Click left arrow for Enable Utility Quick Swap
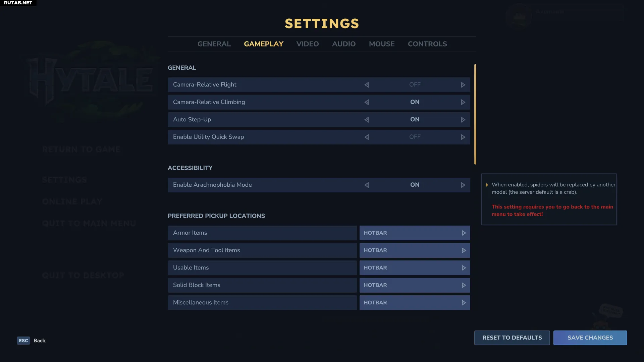This screenshot has height=362, width=644. [x=367, y=137]
